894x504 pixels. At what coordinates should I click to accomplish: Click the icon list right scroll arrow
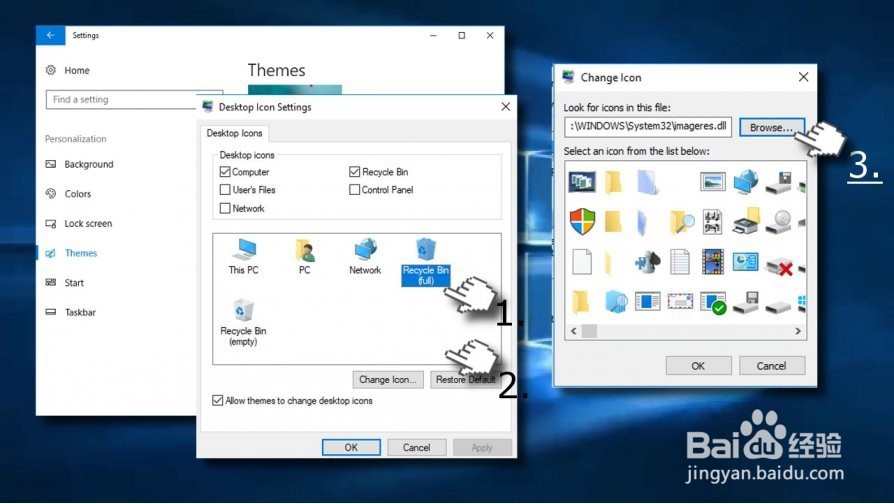coord(798,331)
